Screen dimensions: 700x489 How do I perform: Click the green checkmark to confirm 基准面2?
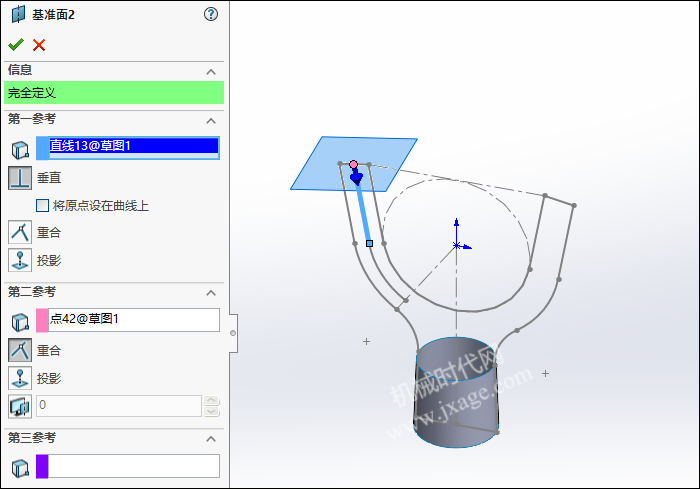[x=16, y=45]
